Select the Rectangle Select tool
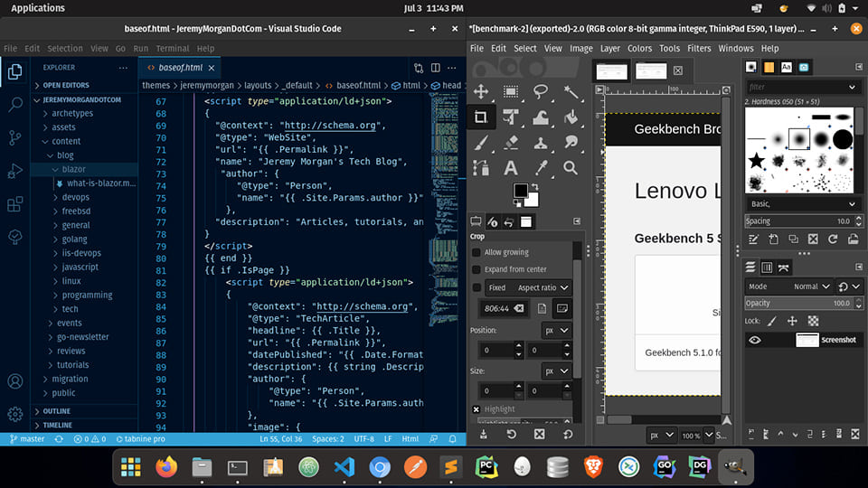Screen dimensions: 868x488 (510, 92)
